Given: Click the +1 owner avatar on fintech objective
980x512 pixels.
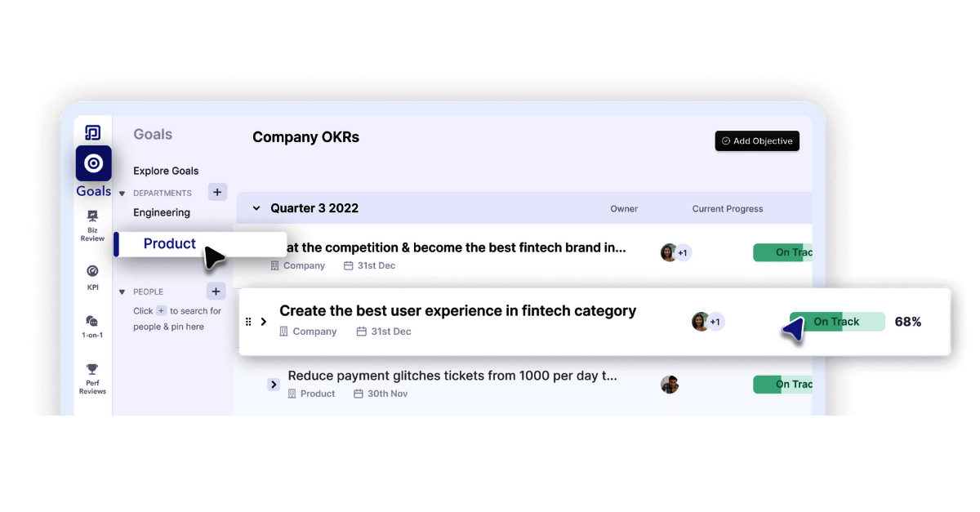Looking at the screenshot, I should click(x=676, y=252).
